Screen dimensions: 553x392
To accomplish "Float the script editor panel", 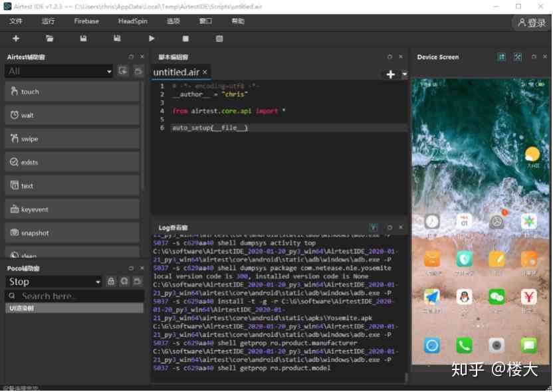I will (x=389, y=56).
